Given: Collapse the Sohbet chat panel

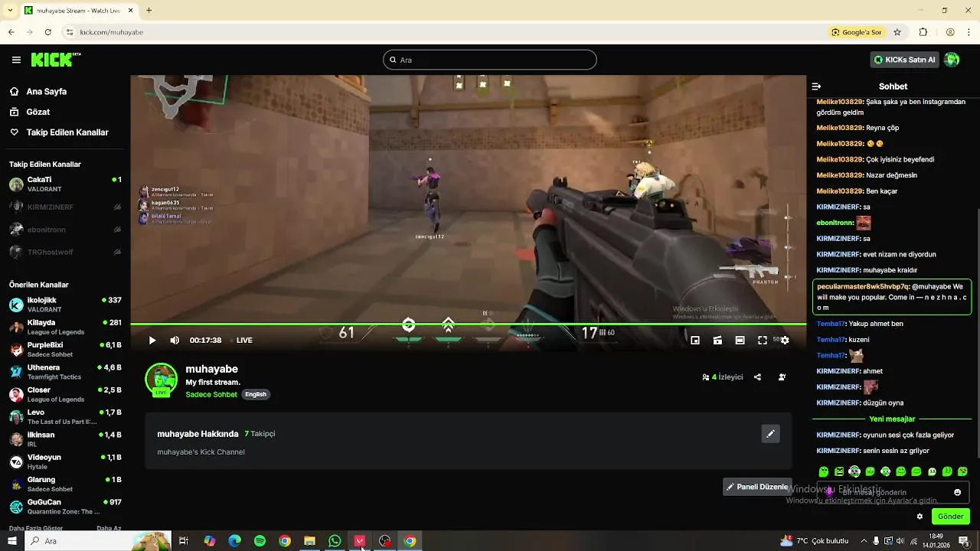Looking at the screenshot, I should tap(816, 86).
